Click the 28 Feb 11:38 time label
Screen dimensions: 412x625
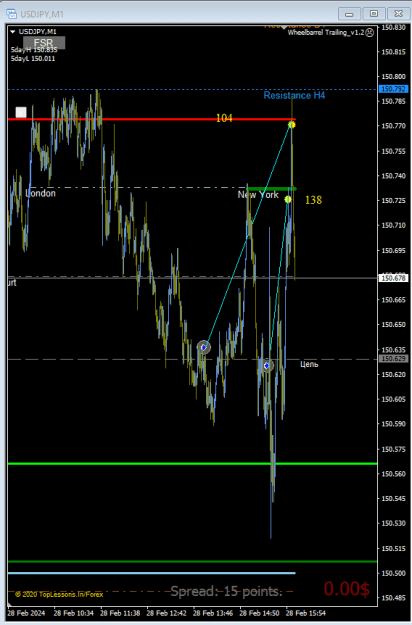pyautogui.click(x=120, y=613)
